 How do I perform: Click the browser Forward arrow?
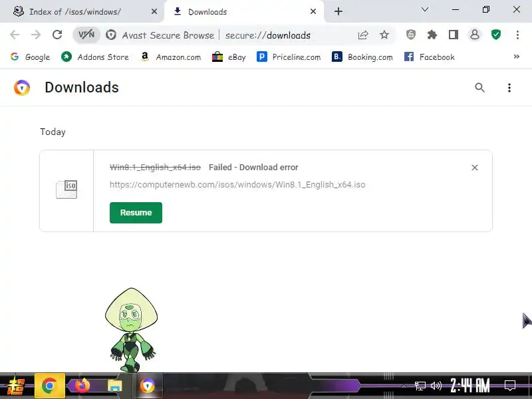[x=36, y=35]
